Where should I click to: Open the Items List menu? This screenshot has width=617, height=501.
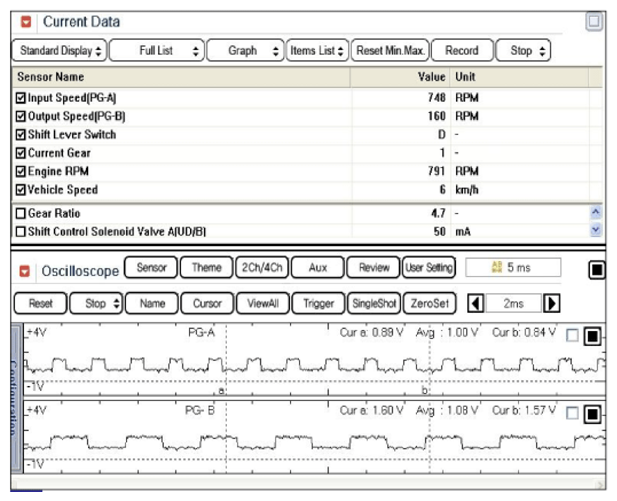click(316, 50)
